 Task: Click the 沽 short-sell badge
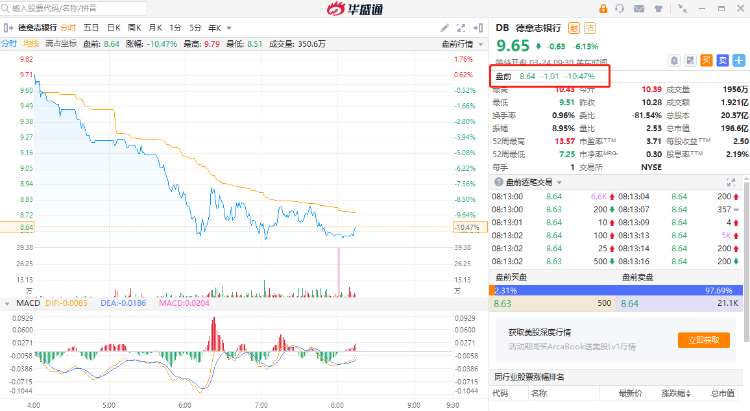[590, 28]
